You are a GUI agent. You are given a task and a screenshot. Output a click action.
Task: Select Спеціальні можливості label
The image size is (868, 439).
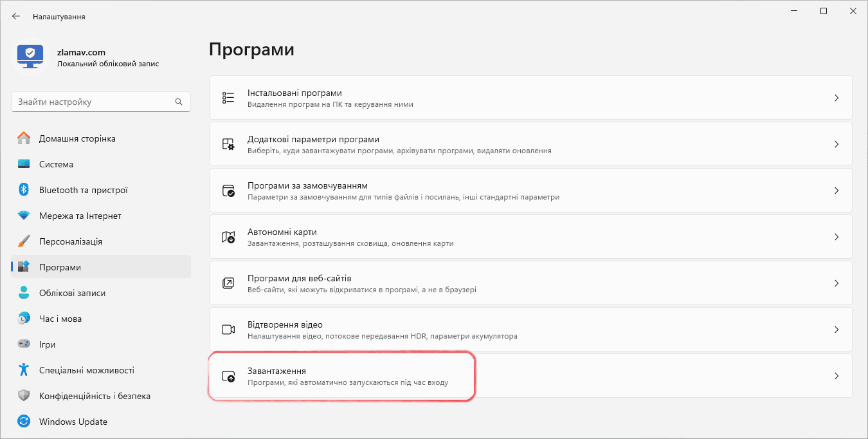click(87, 370)
